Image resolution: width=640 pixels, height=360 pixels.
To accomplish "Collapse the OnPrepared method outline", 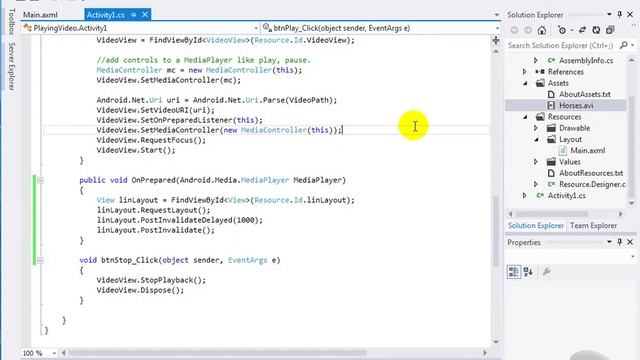I will (x=40, y=180).
